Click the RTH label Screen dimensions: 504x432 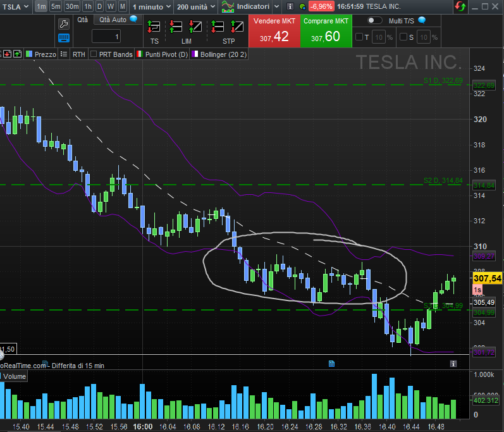79,54
